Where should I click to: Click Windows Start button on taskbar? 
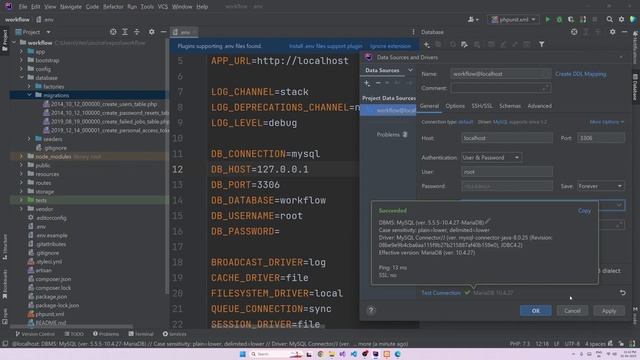pyautogui.click(x=242, y=354)
